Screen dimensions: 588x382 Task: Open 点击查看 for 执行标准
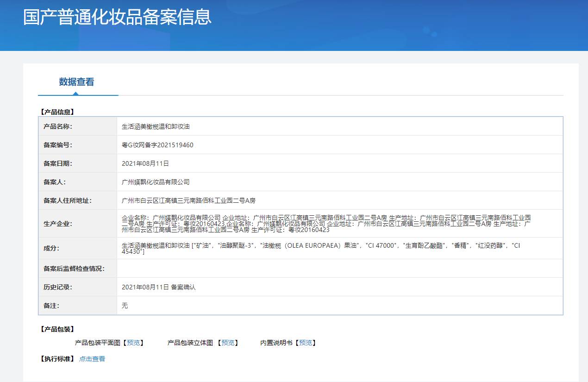coord(92,359)
